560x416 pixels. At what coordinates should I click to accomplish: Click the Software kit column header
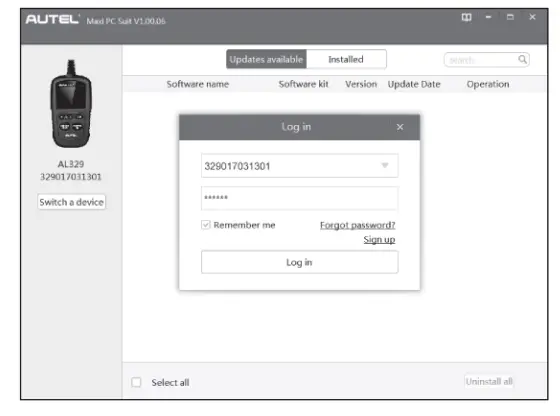pos(303,84)
